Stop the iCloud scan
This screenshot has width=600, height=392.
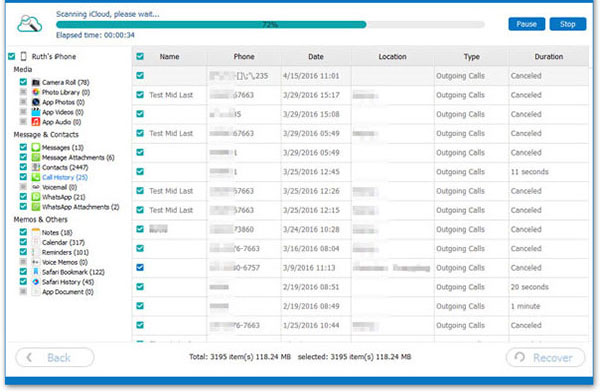coord(568,24)
